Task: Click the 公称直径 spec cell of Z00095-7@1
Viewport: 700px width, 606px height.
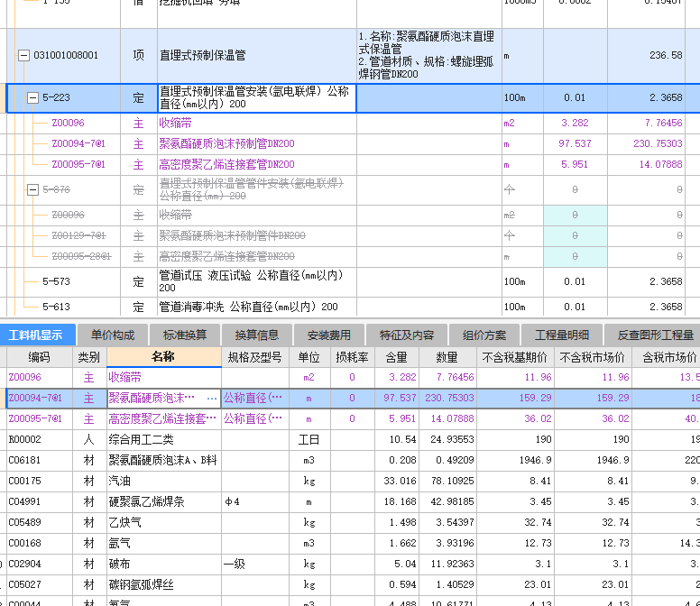Action: [255, 419]
